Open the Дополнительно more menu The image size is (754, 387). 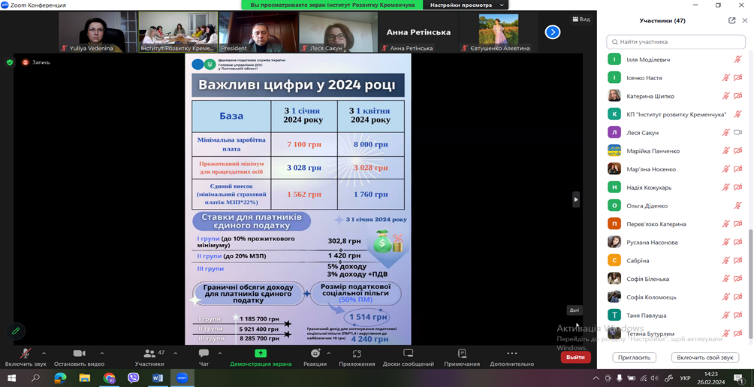point(512,357)
